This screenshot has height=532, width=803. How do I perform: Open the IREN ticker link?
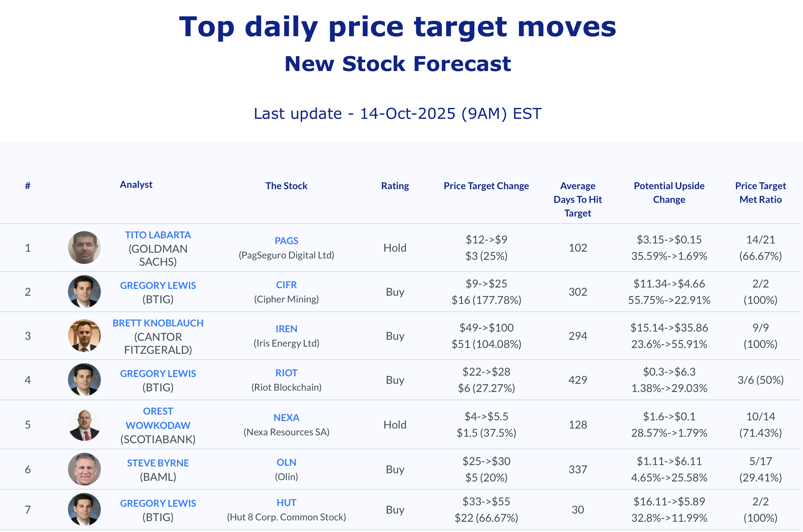[286, 329]
